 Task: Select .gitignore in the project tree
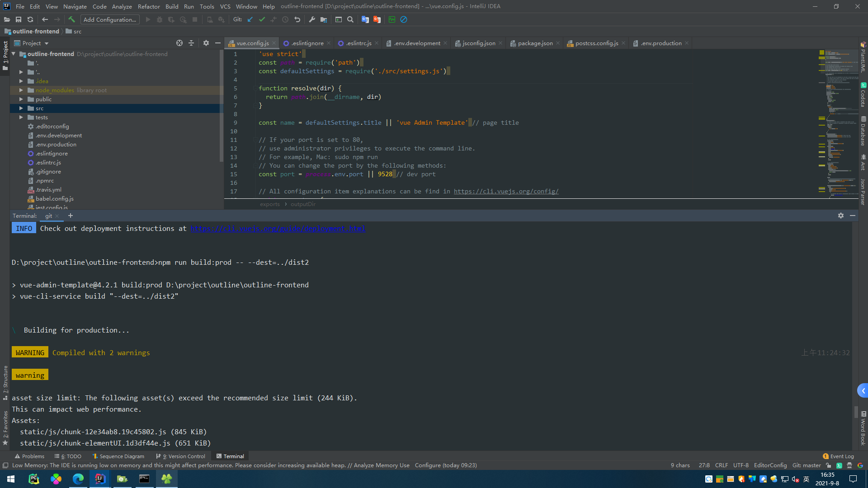[x=48, y=172]
